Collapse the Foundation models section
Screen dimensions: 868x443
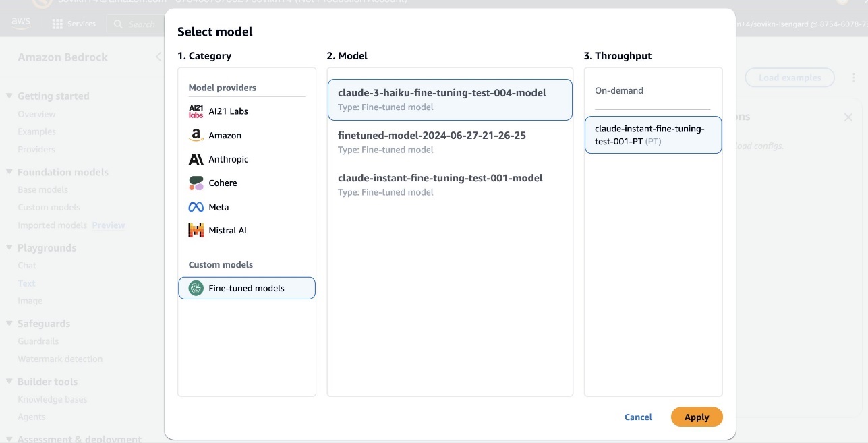click(x=9, y=173)
